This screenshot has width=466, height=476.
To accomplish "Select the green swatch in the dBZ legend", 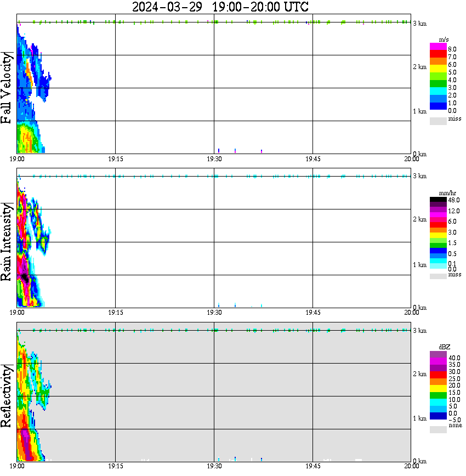I will [x=438, y=395].
